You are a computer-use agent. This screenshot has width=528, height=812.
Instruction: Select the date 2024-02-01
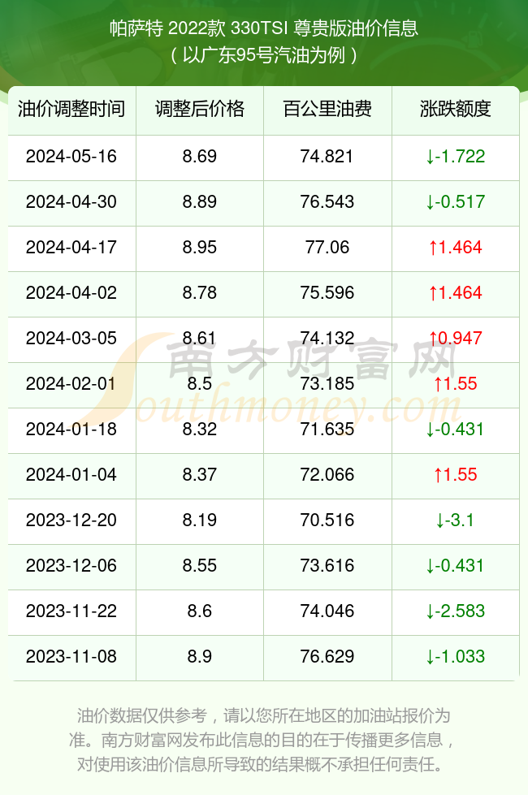click(71, 384)
